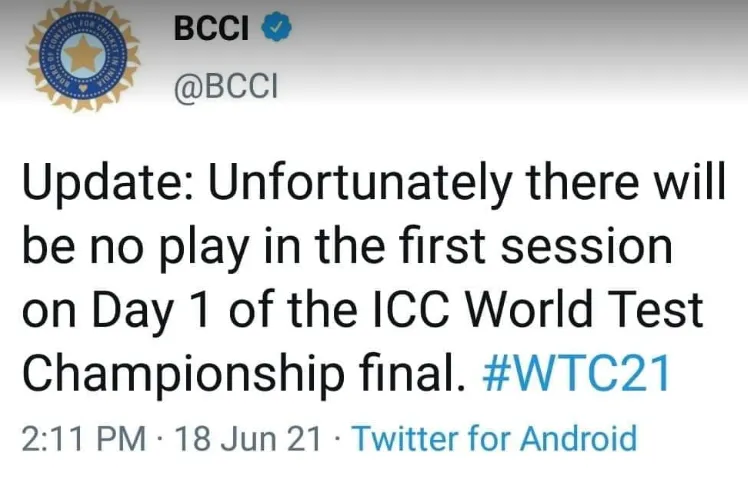Click the "be no play" tweet text
Image resolution: width=748 pixels, height=483 pixels.
(135, 248)
